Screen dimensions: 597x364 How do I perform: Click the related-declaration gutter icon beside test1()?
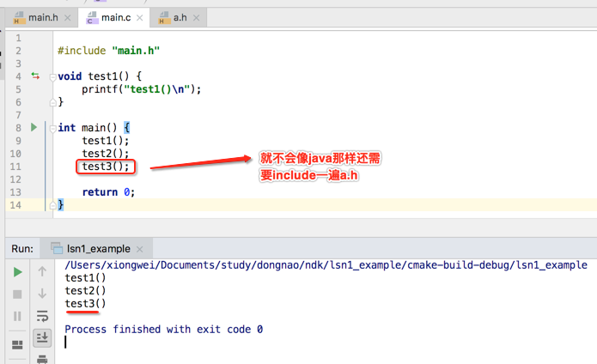click(x=35, y=76)
